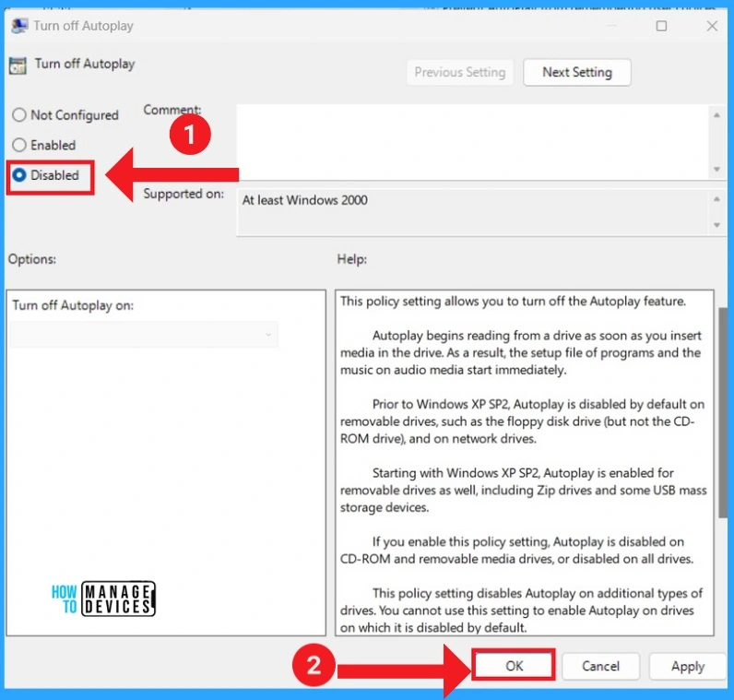Click the 'Help:' heading
This screenshot has width=734, height=700.
[x=352, y=259]
